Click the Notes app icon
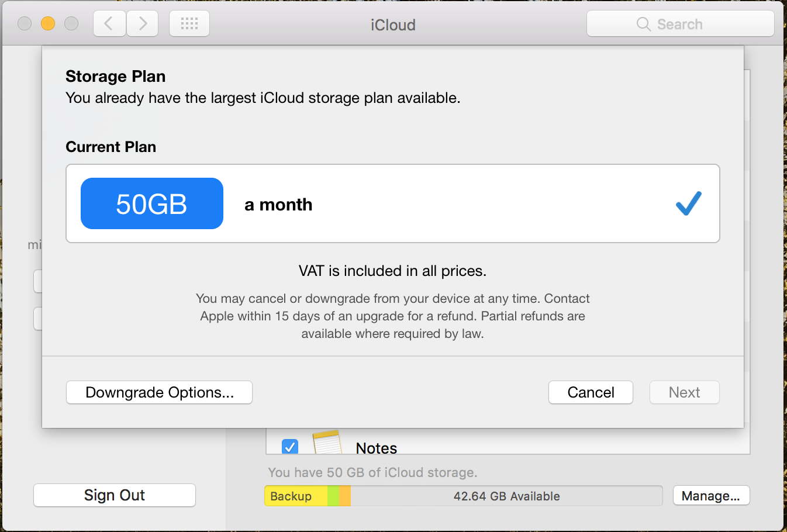 point(327,443)
